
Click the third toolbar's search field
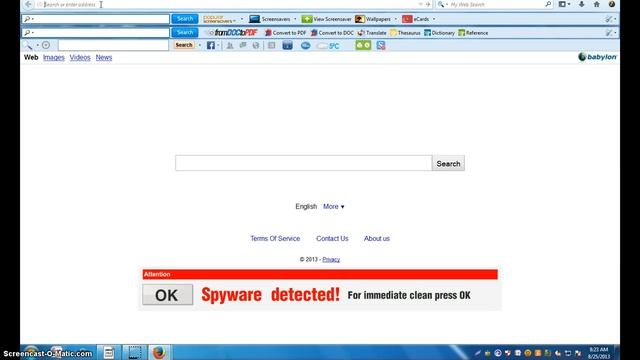coord(113,45)
